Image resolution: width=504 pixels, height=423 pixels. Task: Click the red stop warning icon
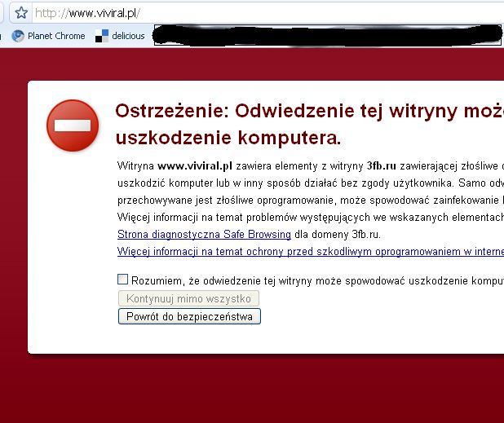[x=73, y=126]
